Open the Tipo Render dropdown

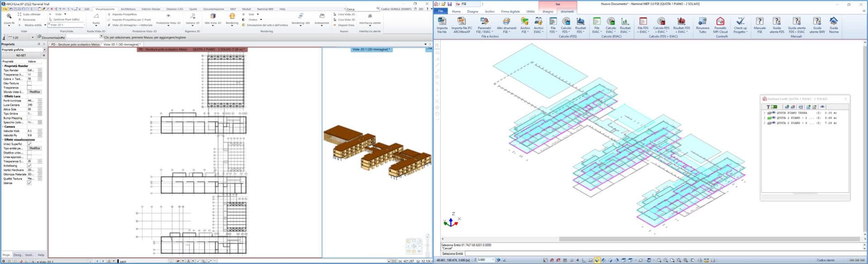tap(40, 70)
